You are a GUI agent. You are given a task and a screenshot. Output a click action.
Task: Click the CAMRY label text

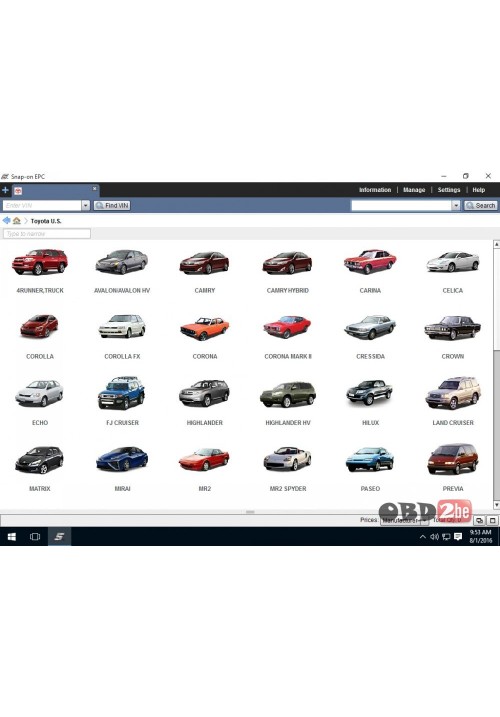click(x=204, y=290)
